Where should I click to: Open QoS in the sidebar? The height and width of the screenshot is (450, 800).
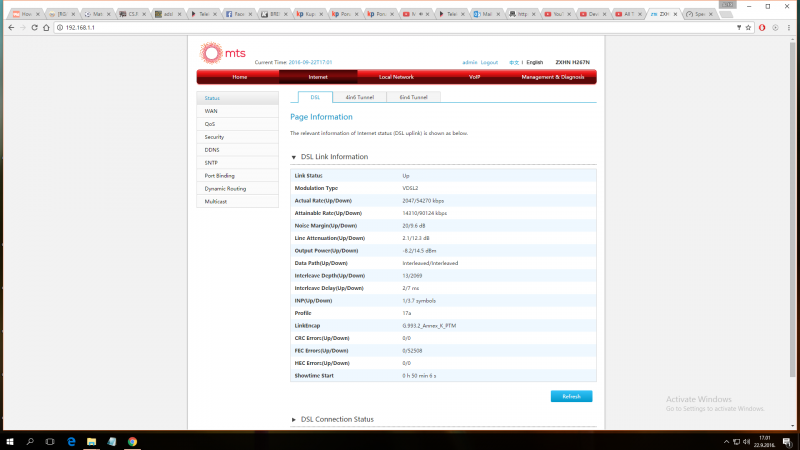click(x=238, y=124)
